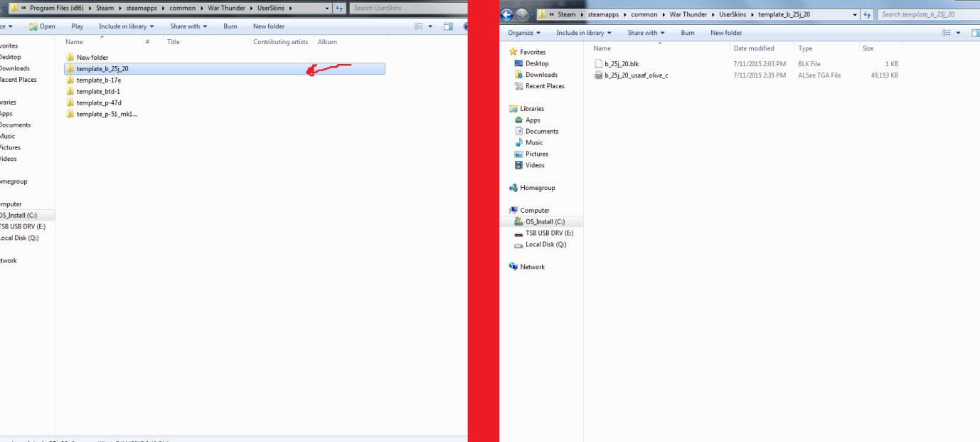Viewport: 980px width, 442px height.
Task: Open the address bar history dropdown in right window
Action: pos(856,14)
